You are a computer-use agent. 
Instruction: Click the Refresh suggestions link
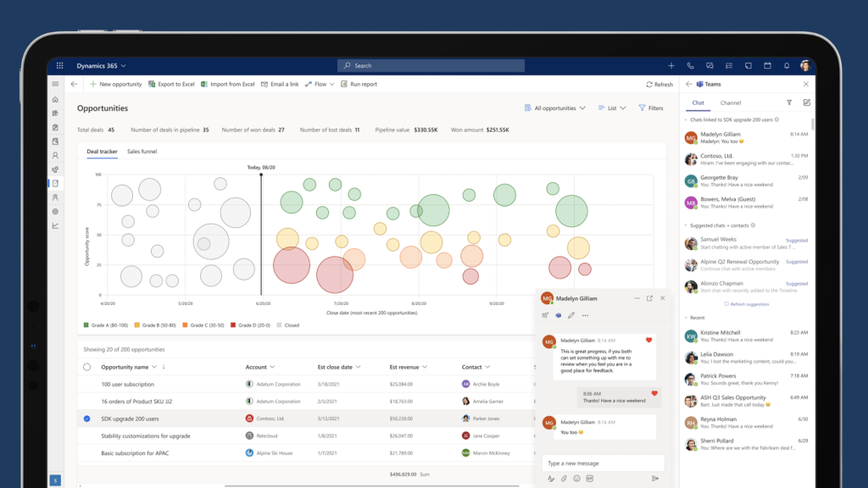tap(747, 303)
